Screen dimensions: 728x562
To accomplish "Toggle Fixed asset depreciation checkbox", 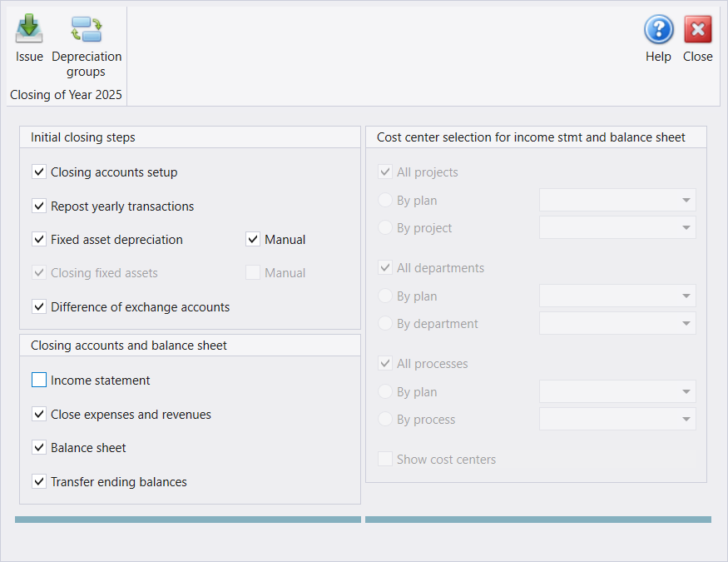I will 39,239.
